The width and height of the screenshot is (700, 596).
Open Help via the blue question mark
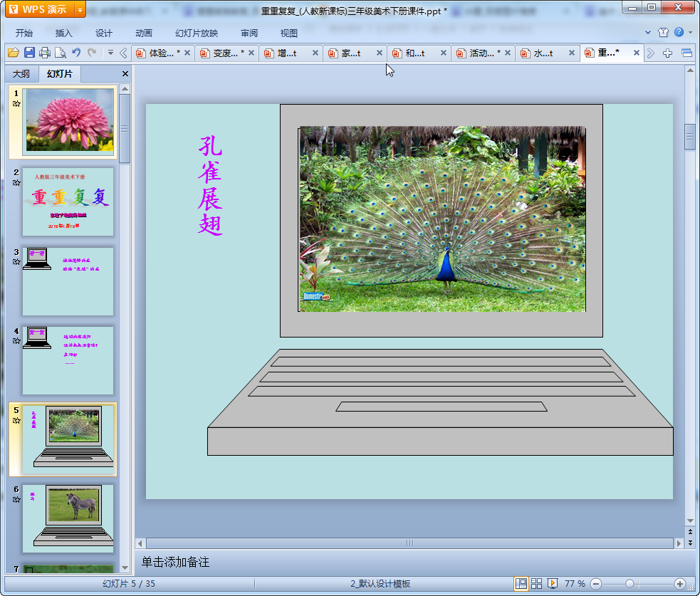click(679, 32)
